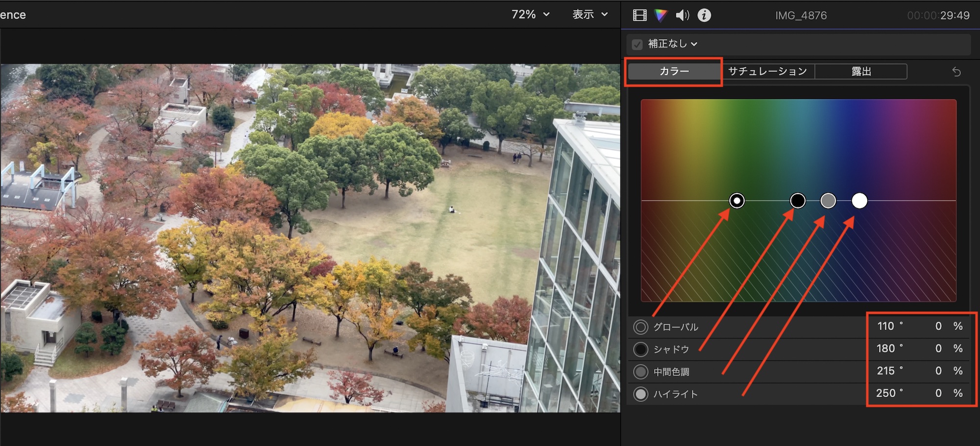This screenshot has height=446, width=980.
Task: Select the ハイライト color control icon
Action: 640,394
